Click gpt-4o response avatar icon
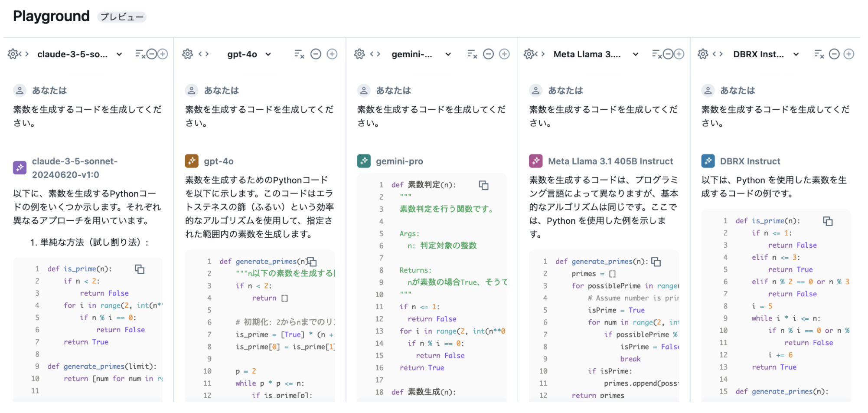Viewport: 868px width, 413px height. point(192,161)
